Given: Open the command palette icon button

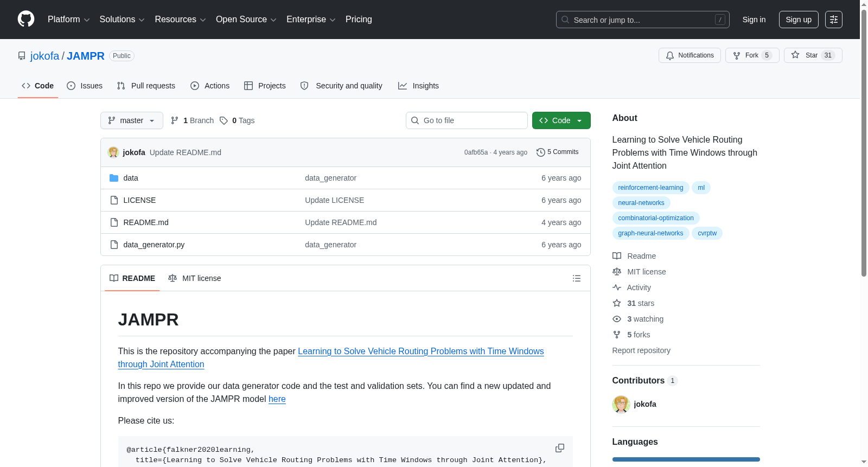Looking at the screenshot, I should click(834, 20).
